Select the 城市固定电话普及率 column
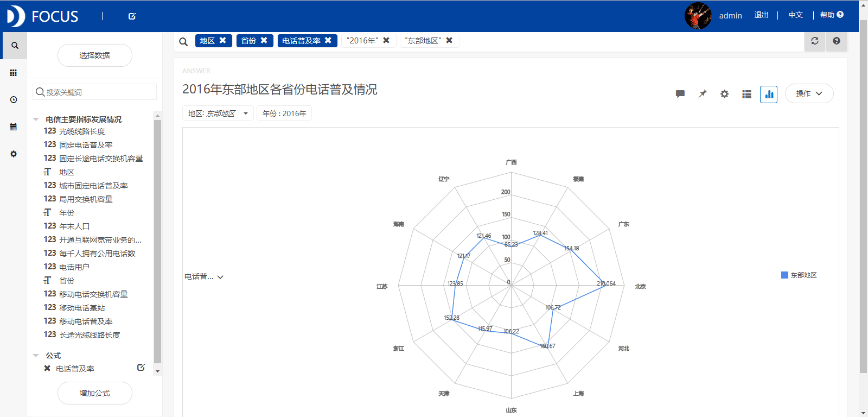 tap(93, 186)
